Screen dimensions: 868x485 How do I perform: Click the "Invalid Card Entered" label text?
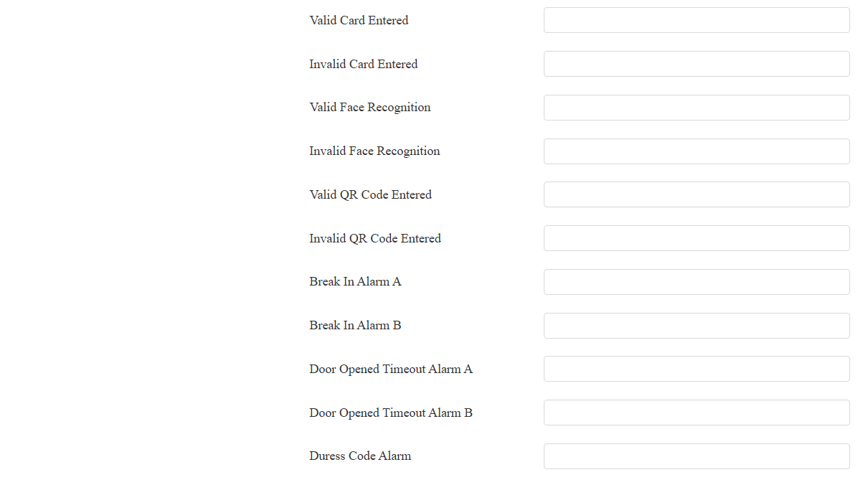pos(363,64)
